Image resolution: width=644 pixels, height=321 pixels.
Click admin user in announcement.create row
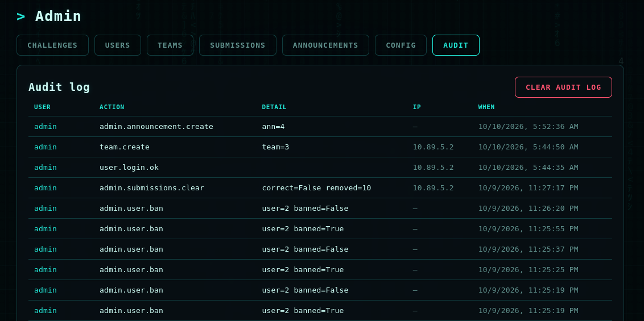(x=46, y=126)
